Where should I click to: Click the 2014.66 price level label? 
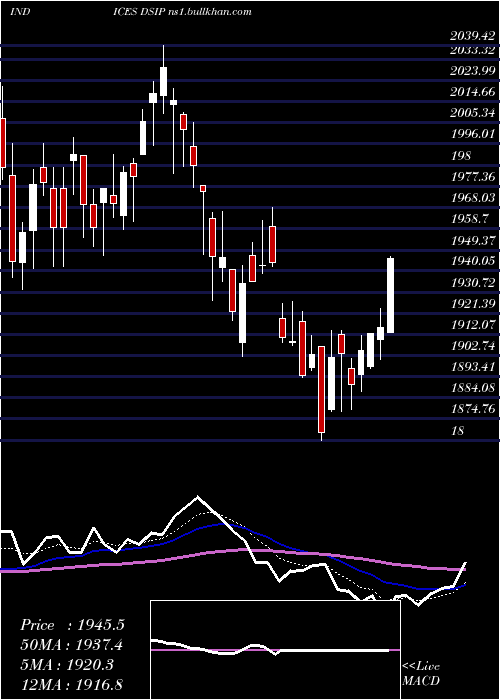473,92
